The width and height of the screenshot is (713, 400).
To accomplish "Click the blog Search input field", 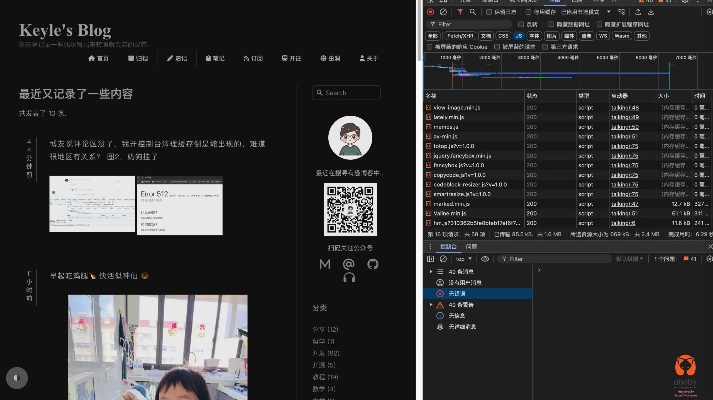I will [x=349, y=93].
